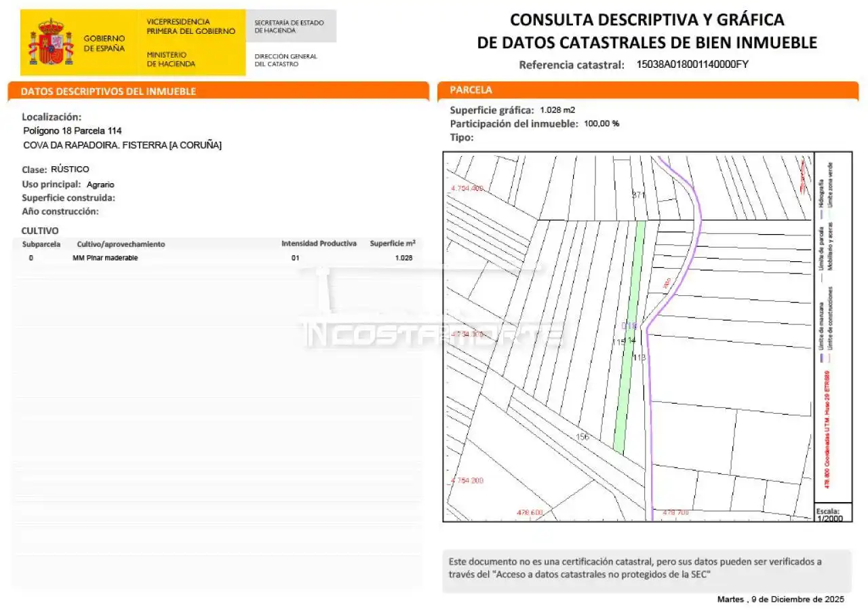Click the date "Martes, 9 de Diciembre de 2025"

pos(781,600)
